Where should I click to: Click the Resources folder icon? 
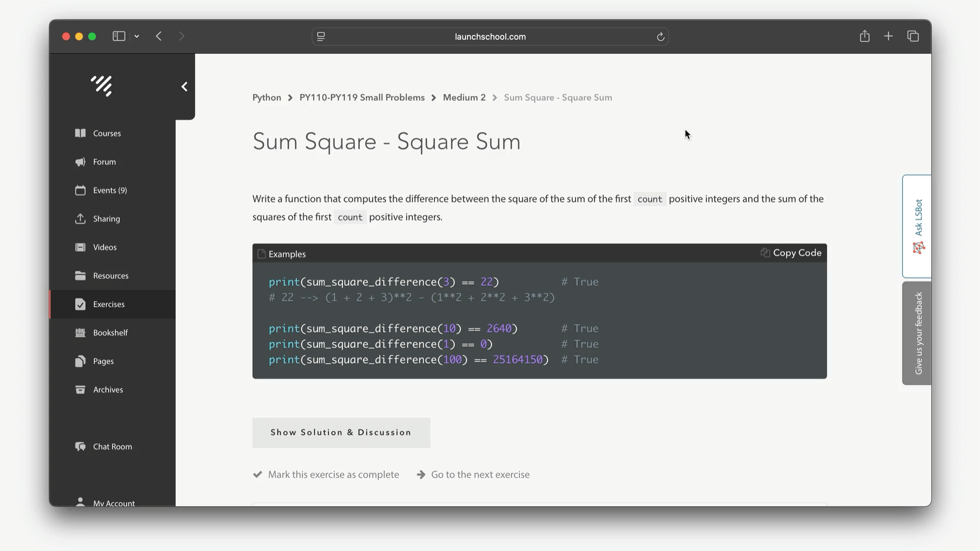[x=80, y=276]
